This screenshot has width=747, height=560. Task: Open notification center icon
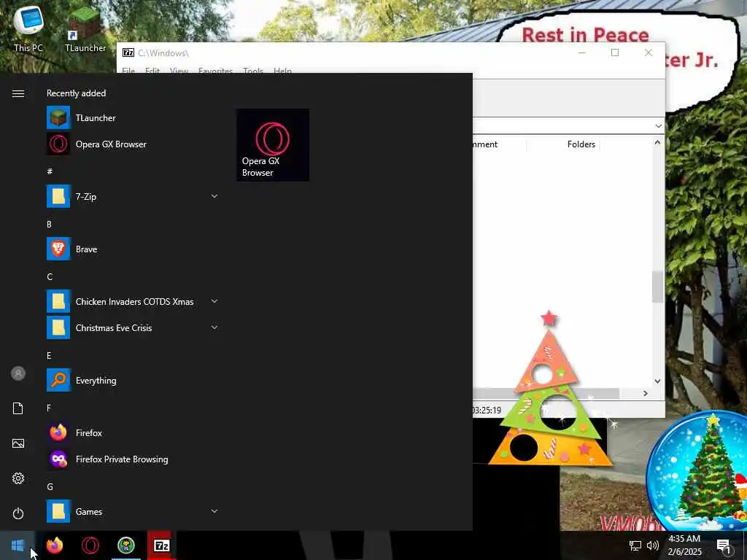[724, 545]
